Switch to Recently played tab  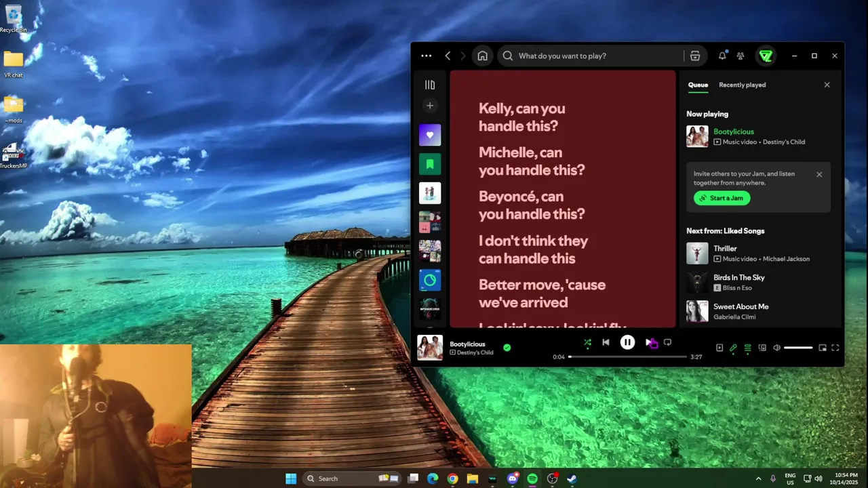coord(742,85)
